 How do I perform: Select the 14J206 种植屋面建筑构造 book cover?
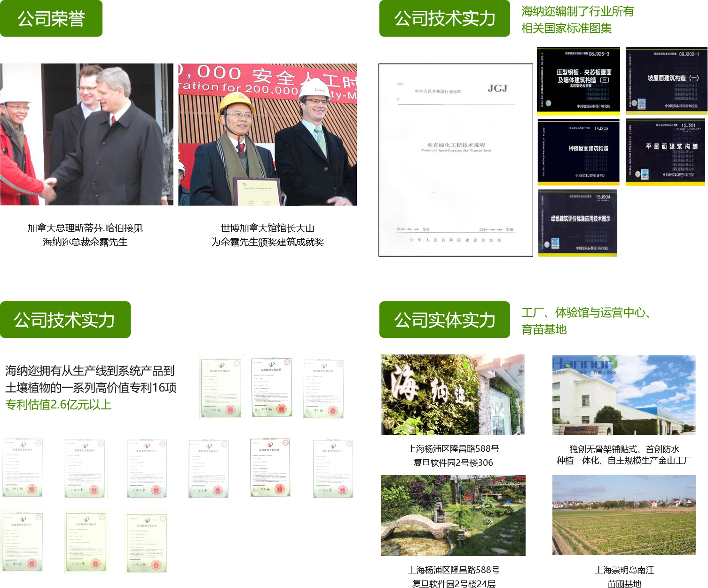[578, 152]
